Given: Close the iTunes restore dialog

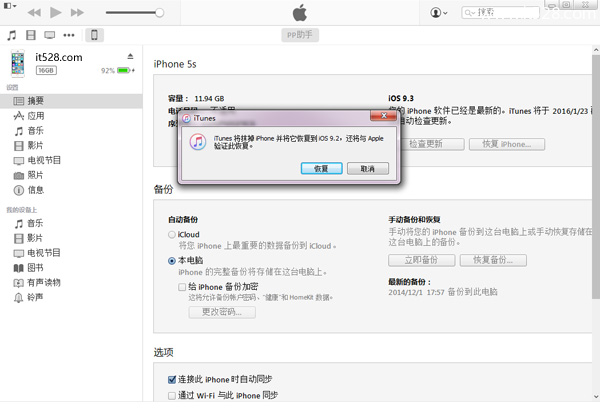Looking at the screenshot, I should click(x=383, y=116).
